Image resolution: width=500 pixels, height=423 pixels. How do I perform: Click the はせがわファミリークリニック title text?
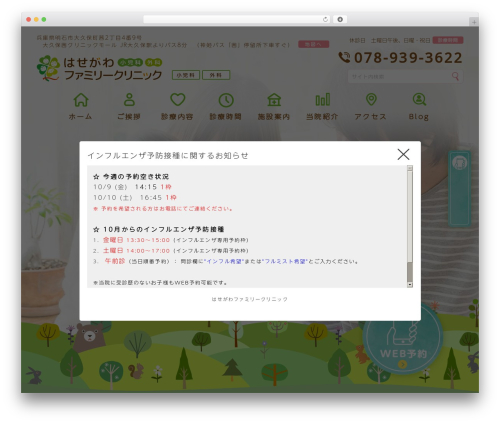(113, 69)
